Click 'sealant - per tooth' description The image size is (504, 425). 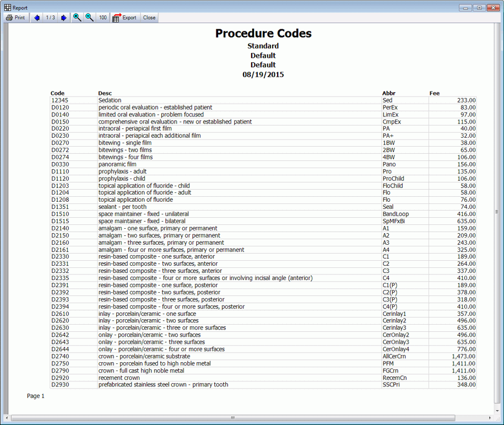coord(122,207)
